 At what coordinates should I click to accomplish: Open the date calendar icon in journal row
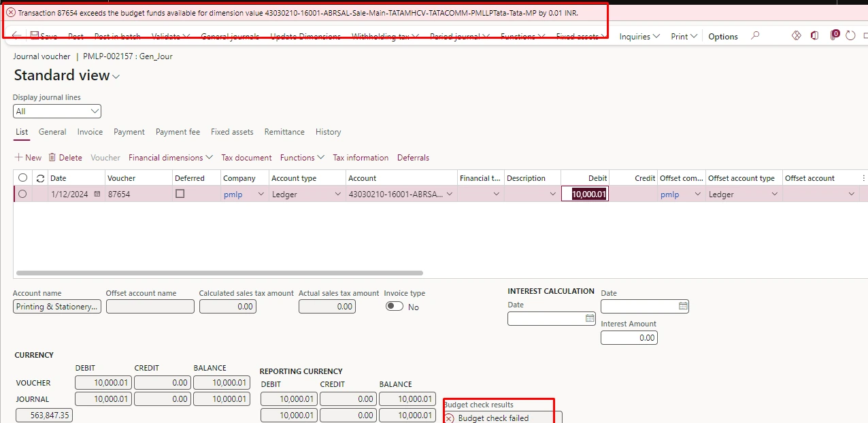97,194
